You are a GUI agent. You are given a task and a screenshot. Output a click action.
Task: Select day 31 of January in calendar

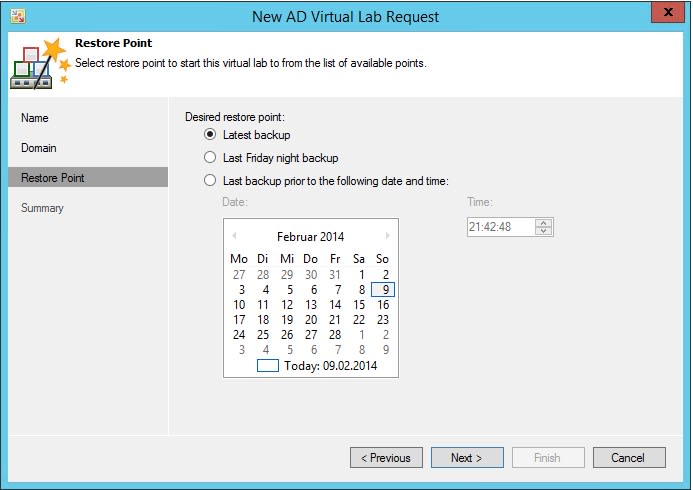click(x=335, y=275)
